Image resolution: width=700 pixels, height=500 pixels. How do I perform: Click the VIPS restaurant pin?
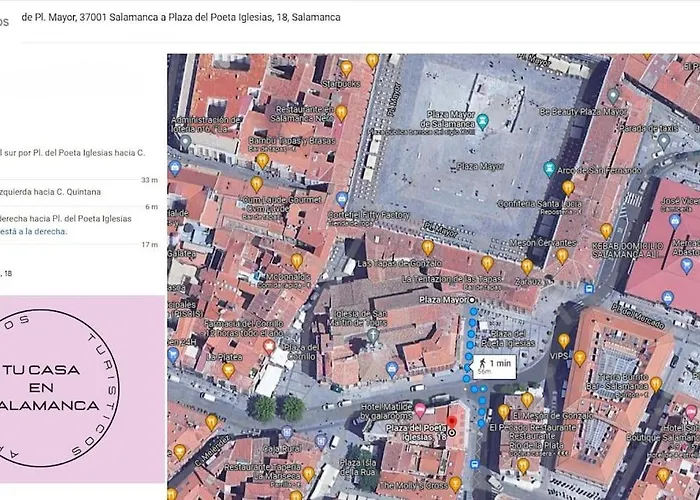pos(564,341)
